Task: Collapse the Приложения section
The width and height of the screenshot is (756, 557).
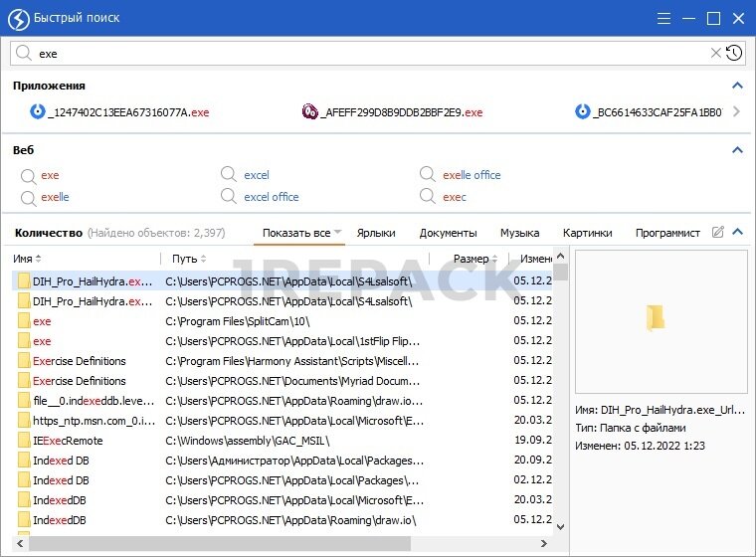Action: click(x=737, y=87)
